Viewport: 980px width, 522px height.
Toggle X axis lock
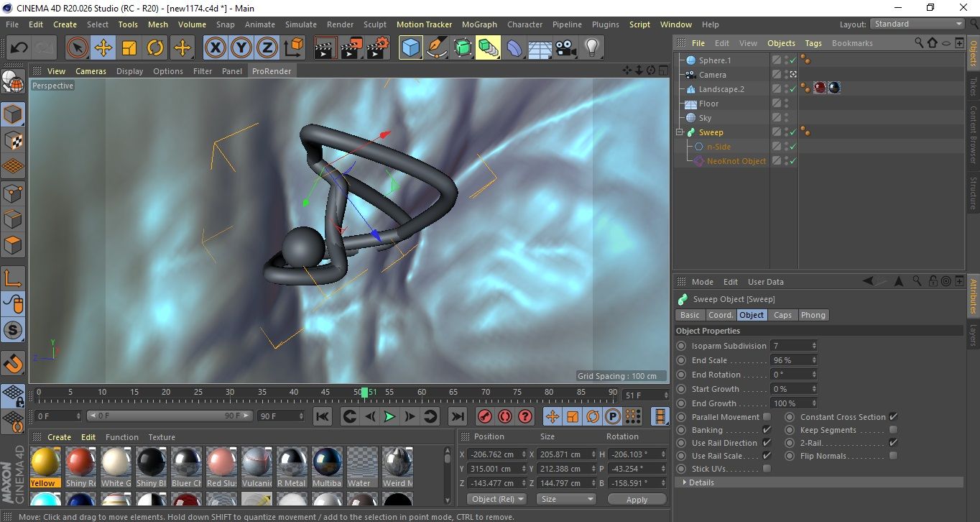(215, 48)
